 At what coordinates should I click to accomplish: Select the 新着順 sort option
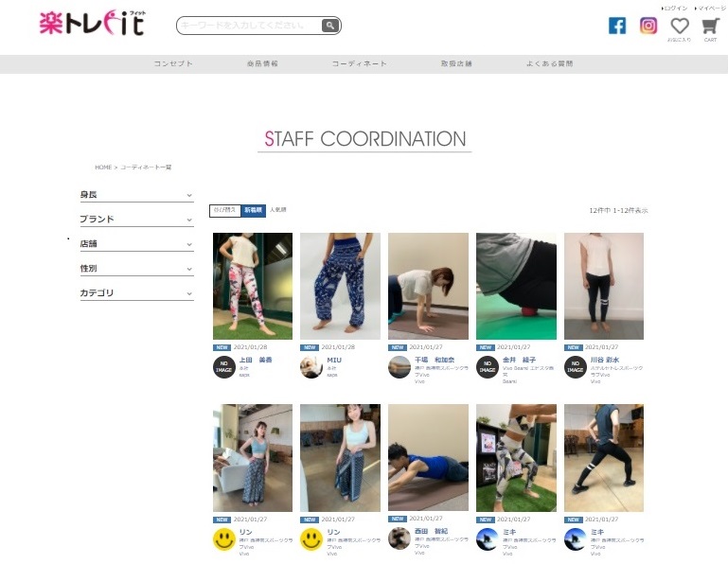pyautogui.click(x=253, y=210)
